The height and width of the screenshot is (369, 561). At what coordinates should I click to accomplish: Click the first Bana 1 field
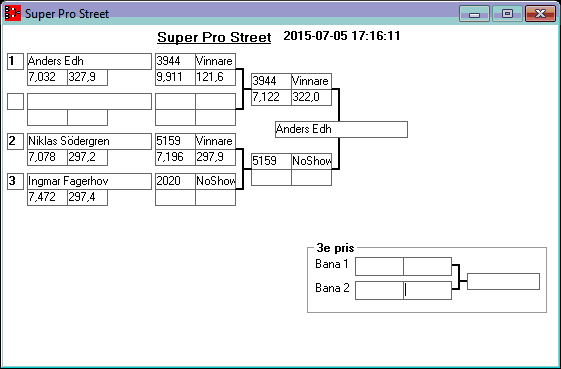coord(379,266)
